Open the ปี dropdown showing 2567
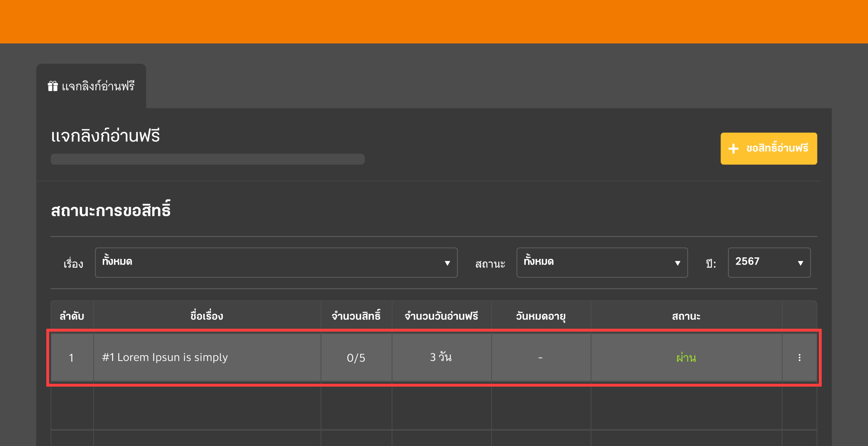This screenshot has width=868, height=446. [x=769, y=262]
